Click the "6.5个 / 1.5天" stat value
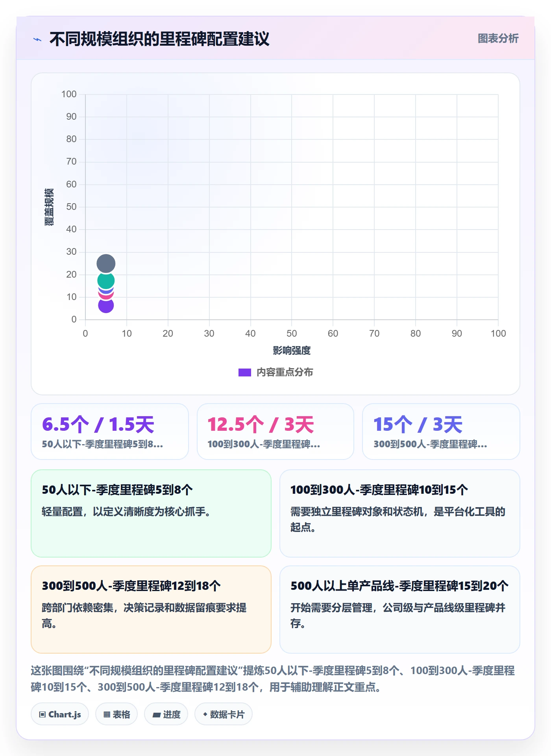This screenshot has height=756, width=551. [98, 424]
